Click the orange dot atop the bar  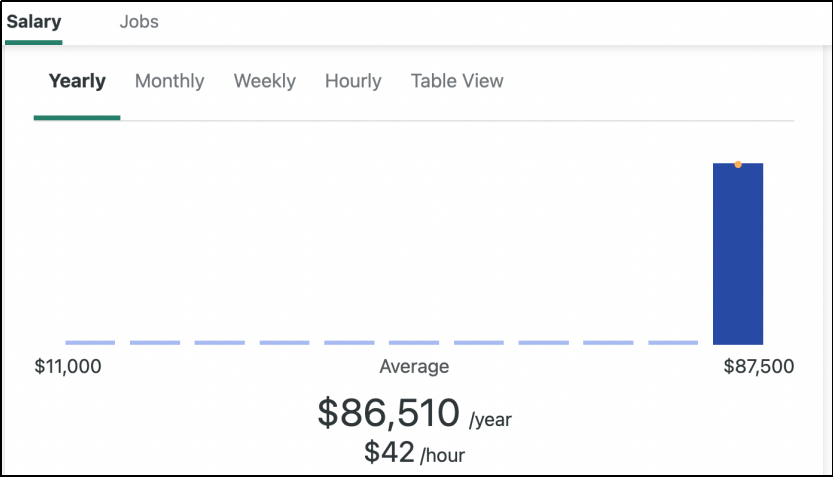[738, 164]
